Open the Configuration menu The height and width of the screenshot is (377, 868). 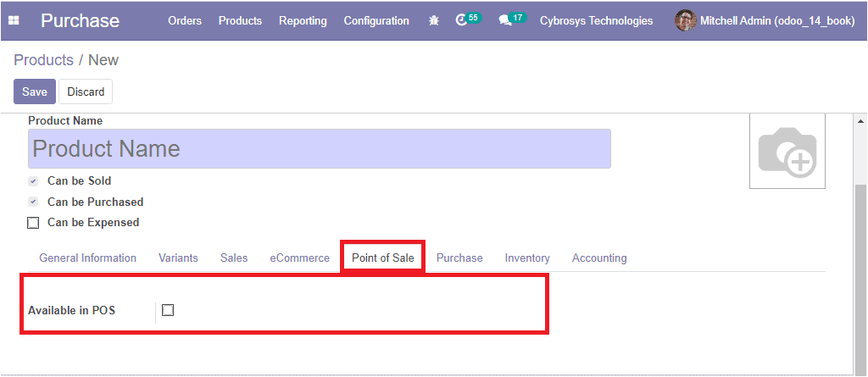(376, 20)
